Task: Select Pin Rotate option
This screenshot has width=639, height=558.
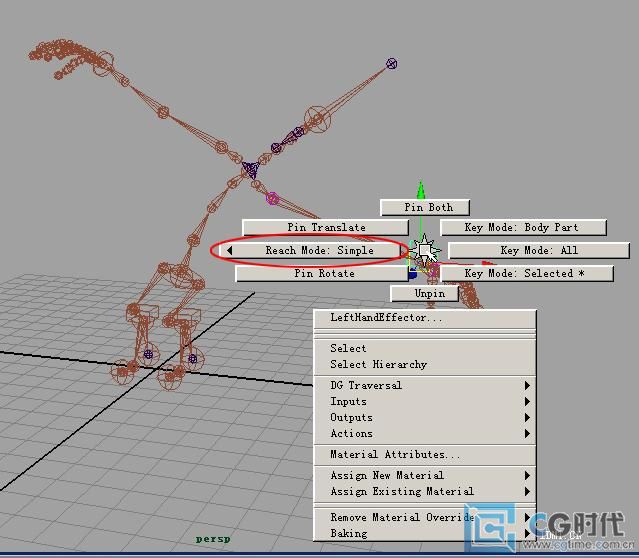Action: pyautogui.click(x=322, y=273)
